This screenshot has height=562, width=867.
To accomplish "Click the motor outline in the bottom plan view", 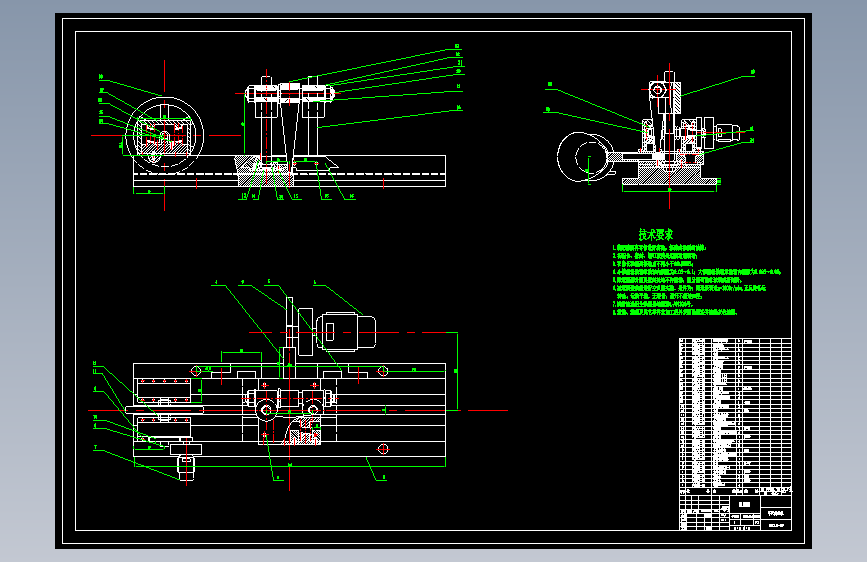I will (x=346, y=332).
